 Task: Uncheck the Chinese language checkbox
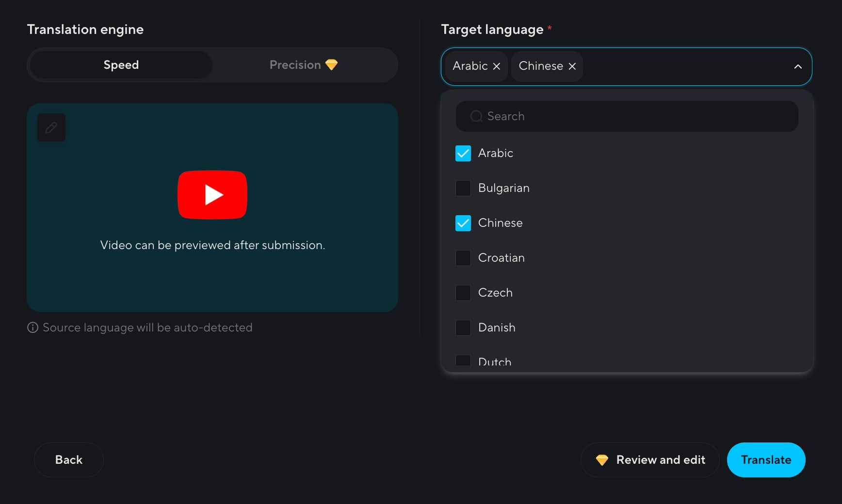click(463, 223)
